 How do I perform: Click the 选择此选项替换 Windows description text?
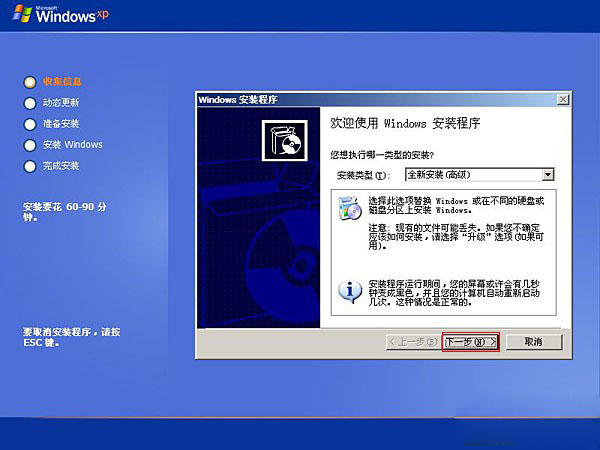click(456, 205)
